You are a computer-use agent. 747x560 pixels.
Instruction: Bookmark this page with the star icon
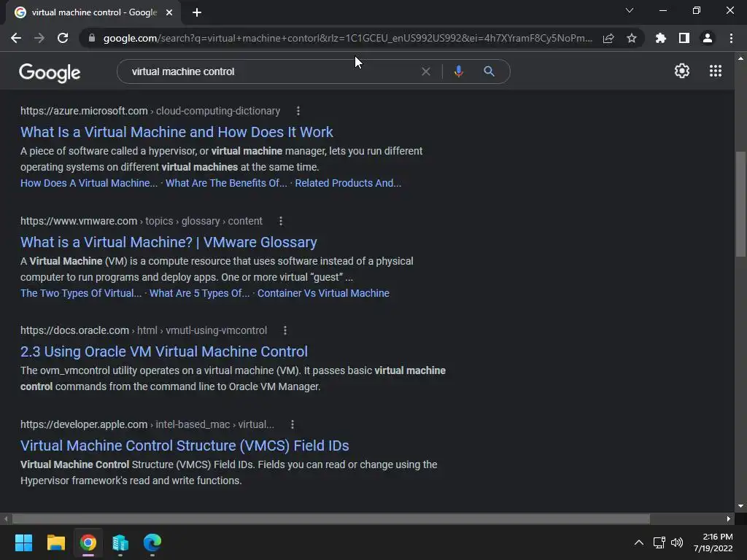tap(632, 38)
